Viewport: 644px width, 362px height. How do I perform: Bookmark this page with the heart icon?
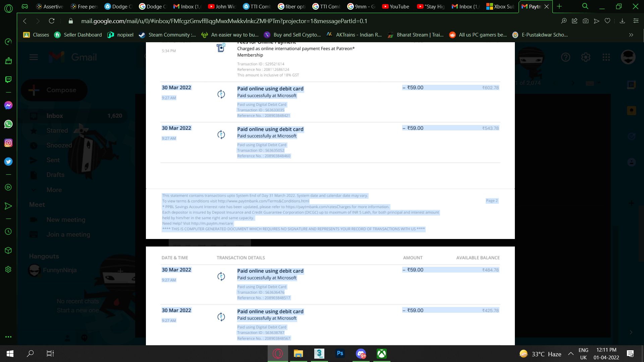607,21
